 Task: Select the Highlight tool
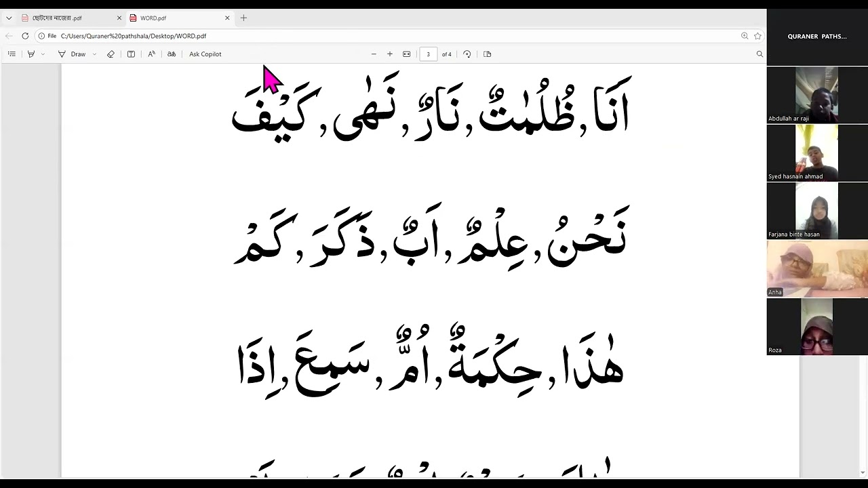pos(31,54)
